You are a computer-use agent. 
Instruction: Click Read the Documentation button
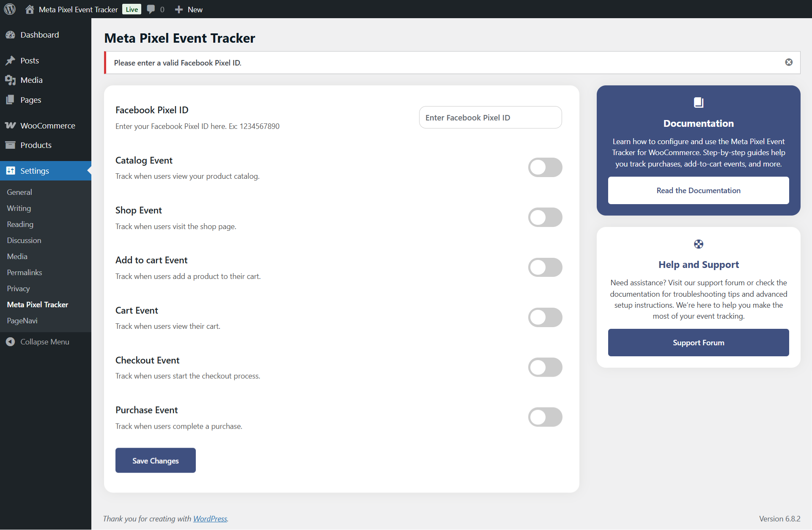(699, 191)
